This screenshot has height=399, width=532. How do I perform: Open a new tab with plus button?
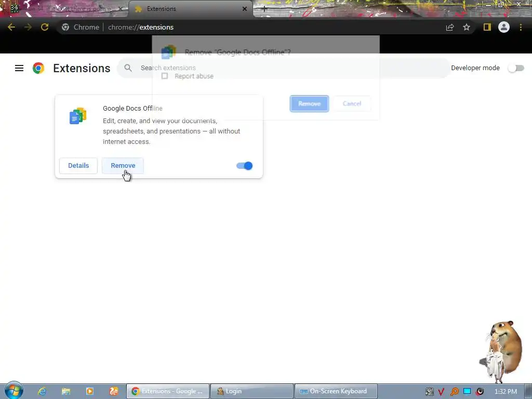click(264, 9)
